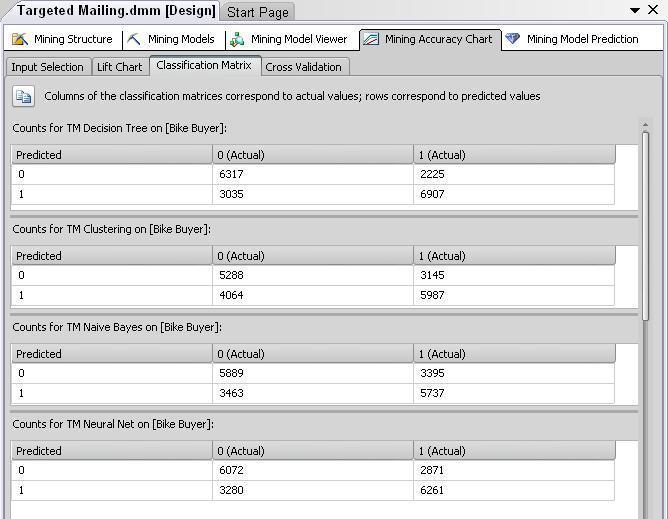
Task: Click the Mining Model Viewer icon
Action: (237, 39)
